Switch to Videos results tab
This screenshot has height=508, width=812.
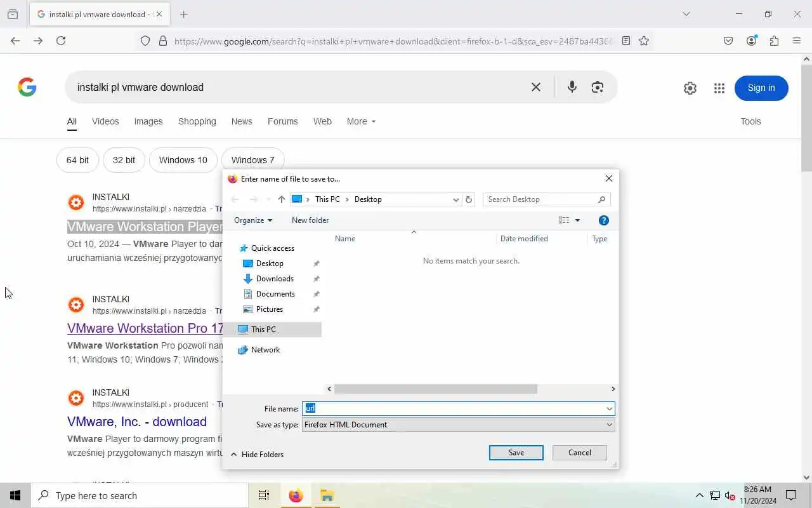pyautogui.click(x=105, y=121)
